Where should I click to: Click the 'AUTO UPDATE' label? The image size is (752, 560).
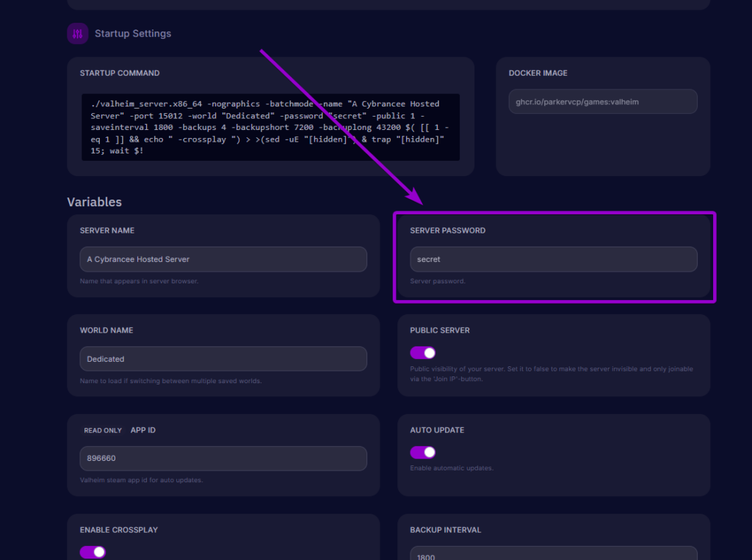(437, 430)
